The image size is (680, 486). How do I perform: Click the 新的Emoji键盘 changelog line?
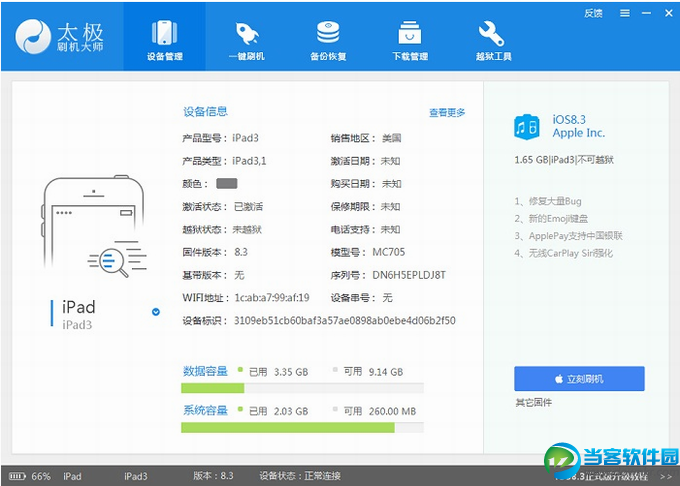point(551,219)
